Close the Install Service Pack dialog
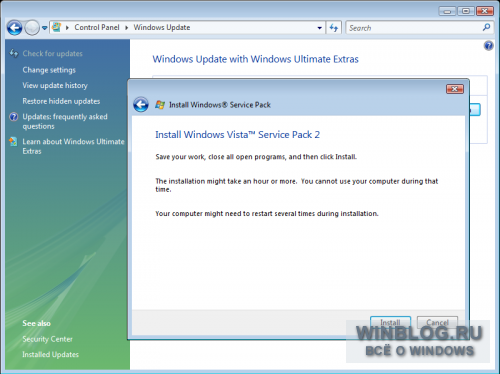This screenshot has height=374, width=500. (x=455, y=89)
